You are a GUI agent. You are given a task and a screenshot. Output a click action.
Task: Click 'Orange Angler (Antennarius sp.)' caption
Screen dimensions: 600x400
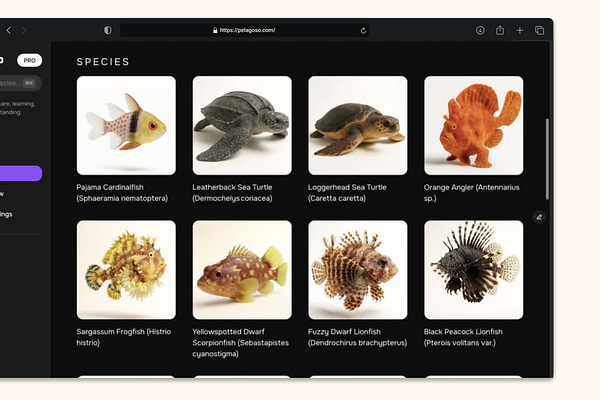click(x=471, y=193)
